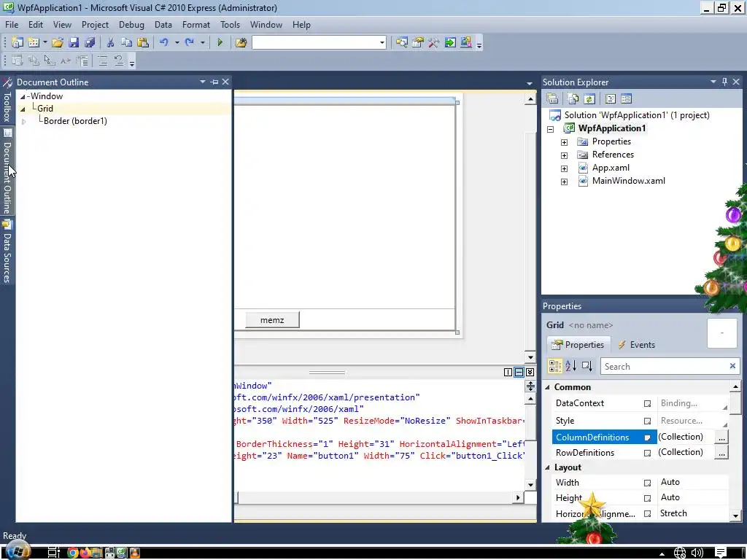Click the Undo arrow icon
This screenshot has height=560, width=747.
(164, 43)
